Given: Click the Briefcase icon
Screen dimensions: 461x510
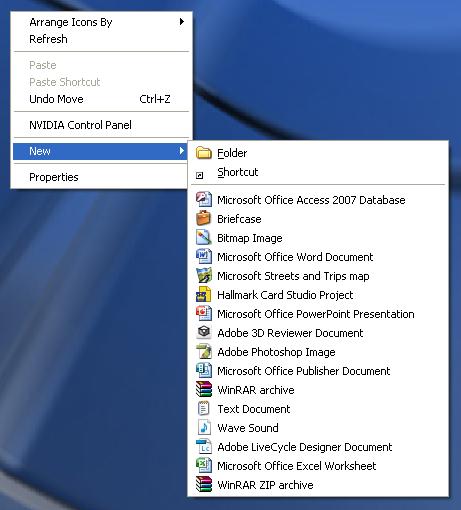Looking at the screenshot, I should (x=204, y=218).
